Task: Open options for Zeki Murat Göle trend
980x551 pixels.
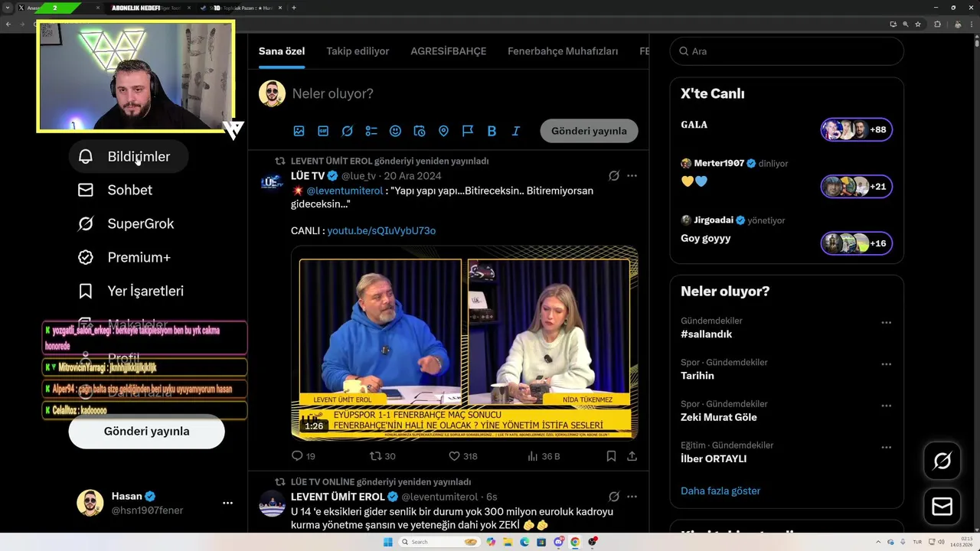Action: [x=886, y=406]
